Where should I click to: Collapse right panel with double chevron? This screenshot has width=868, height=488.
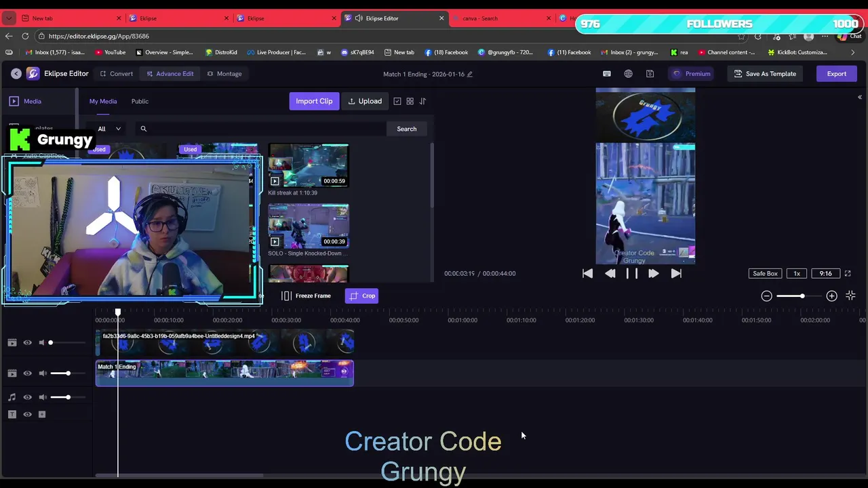pos(859,97)
